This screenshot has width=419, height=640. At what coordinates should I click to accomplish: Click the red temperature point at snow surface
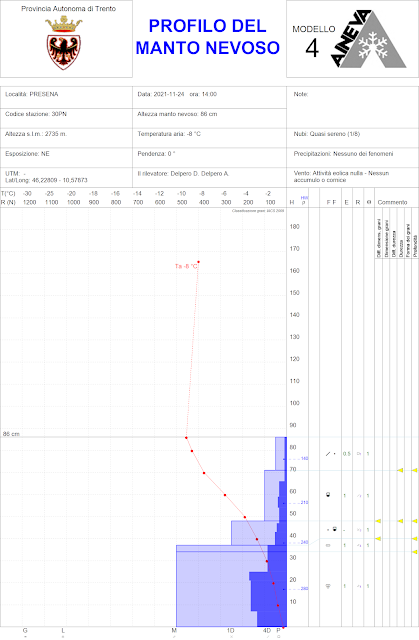click(x=186, y=438)
